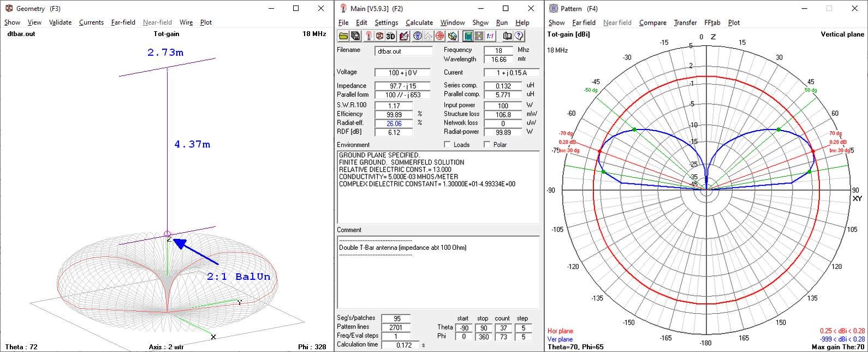Click the Smith chart toolbar icon

coord(418,36)
